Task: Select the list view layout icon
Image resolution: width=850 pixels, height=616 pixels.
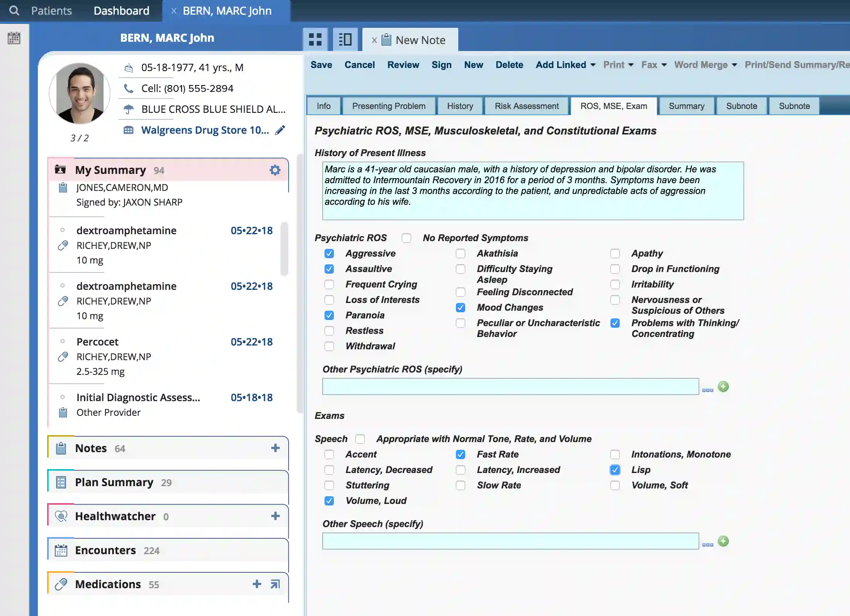Action: (344, 39)
